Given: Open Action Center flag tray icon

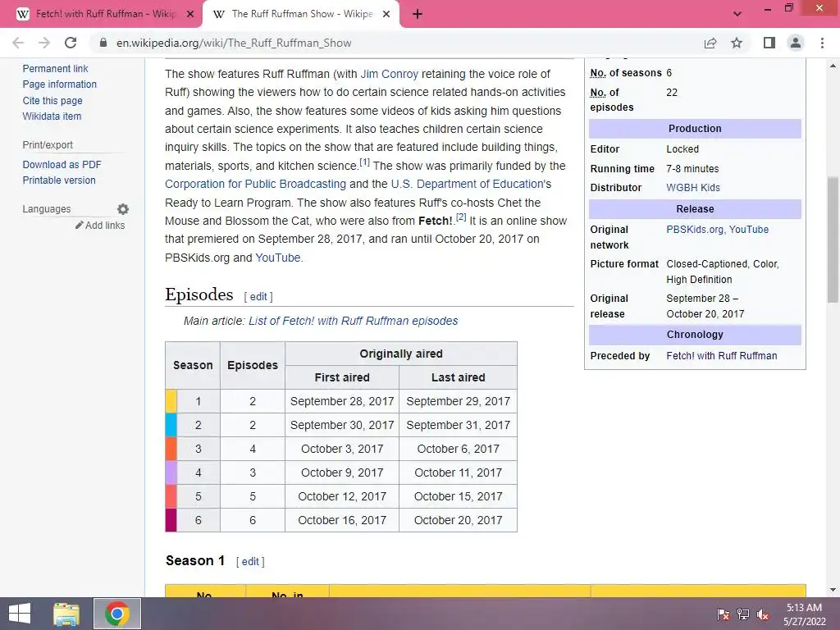Looking at the screenshot, I should [724, 614].
